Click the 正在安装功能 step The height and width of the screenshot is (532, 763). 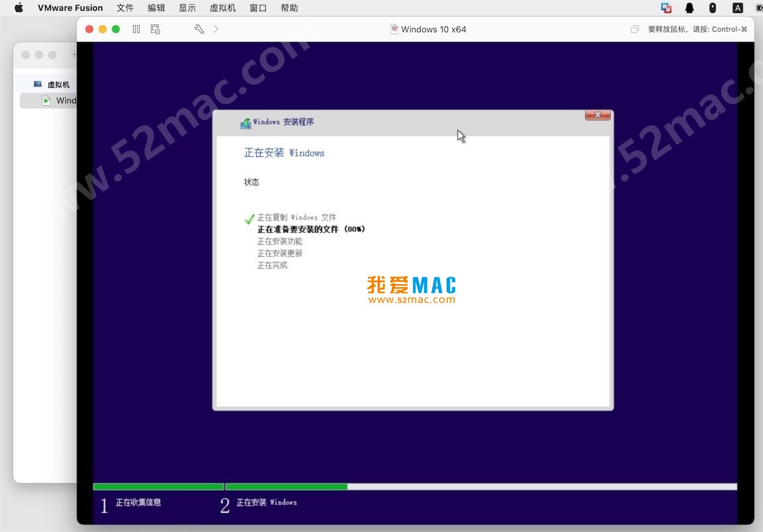pyautogui.click(x=280, y=242)
